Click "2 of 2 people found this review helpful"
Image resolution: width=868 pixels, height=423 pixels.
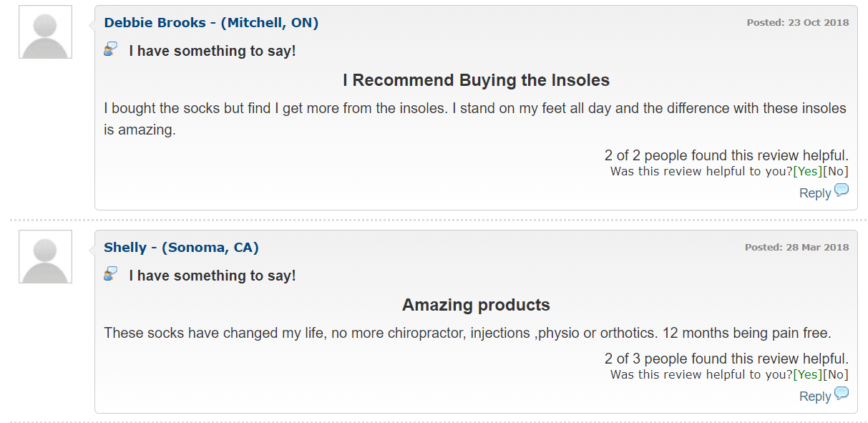click(x=726, y=155)
